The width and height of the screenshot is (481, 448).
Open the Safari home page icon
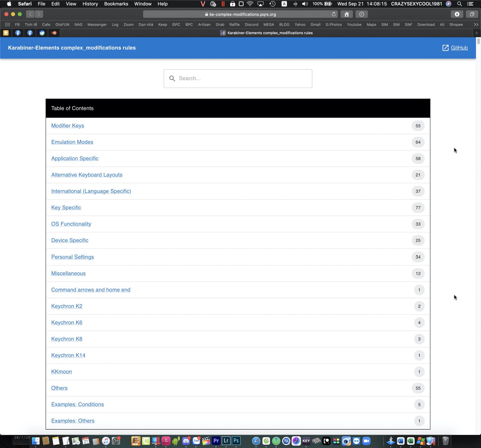[346, 14]
